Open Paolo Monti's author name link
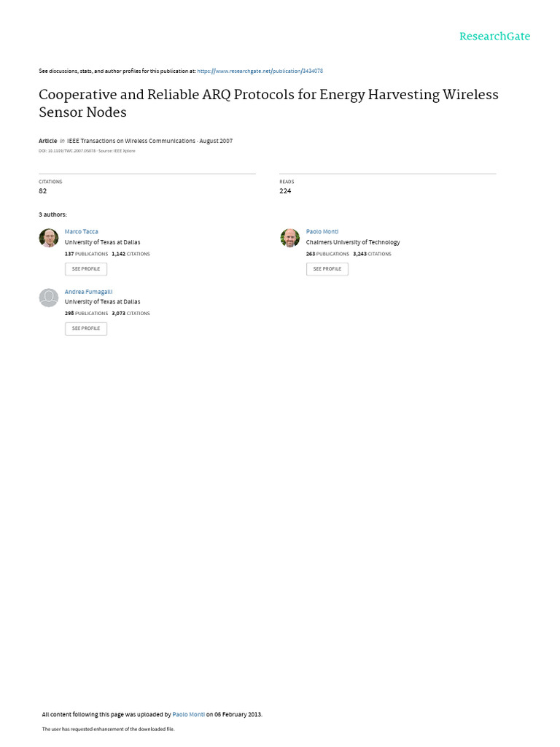The image size is (560, 747). pos(322,231)
